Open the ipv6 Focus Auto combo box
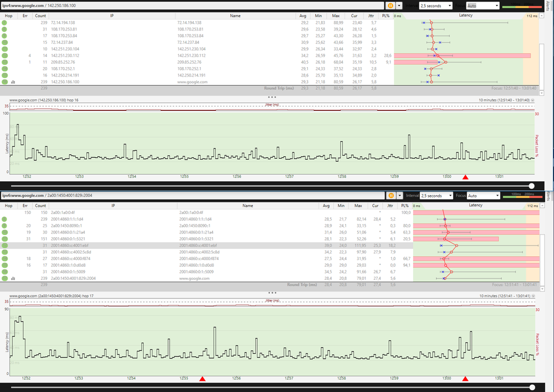The image size is (554, 392). pos(484,195)
